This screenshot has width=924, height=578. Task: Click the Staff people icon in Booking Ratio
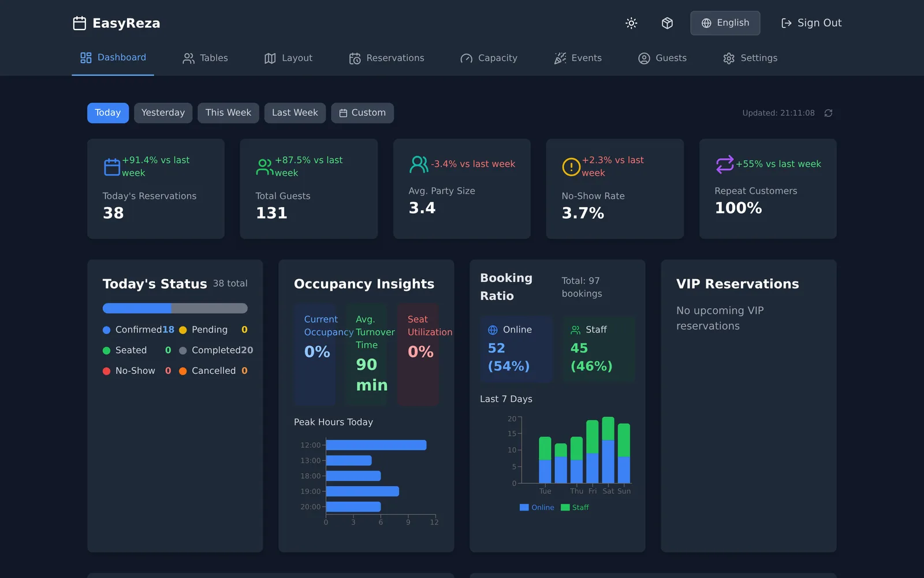click(576, 330)
